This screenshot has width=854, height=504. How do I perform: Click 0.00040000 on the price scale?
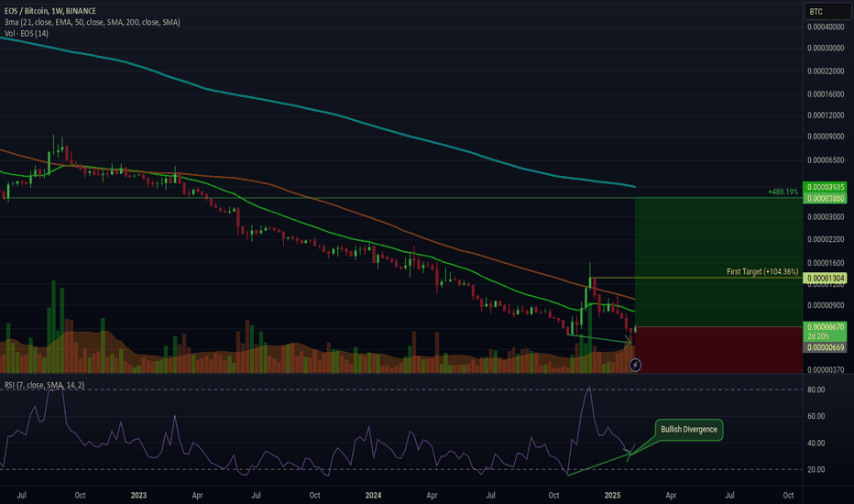(826, 27)
